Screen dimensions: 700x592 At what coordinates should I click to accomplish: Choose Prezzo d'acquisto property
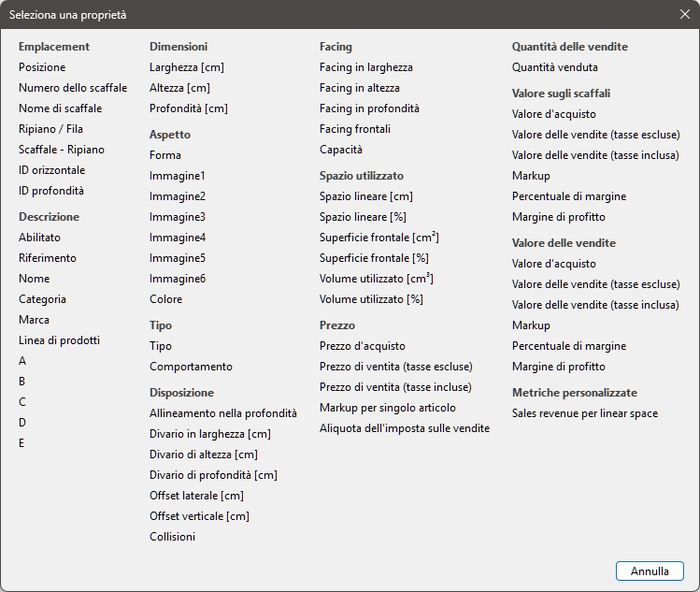pos(362,346)
